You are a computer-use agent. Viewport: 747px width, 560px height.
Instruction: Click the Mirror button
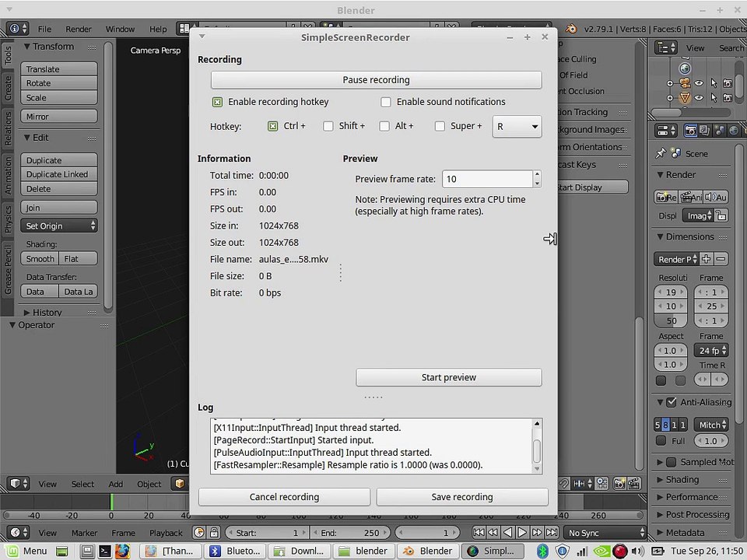point(59,116)
